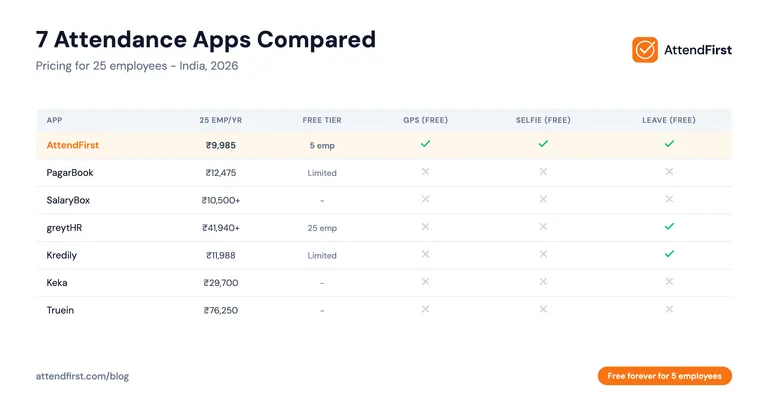This screenshot has height=403, width=768.
Task: Click the Kredily Selfie cross mark
Action: 543,254
